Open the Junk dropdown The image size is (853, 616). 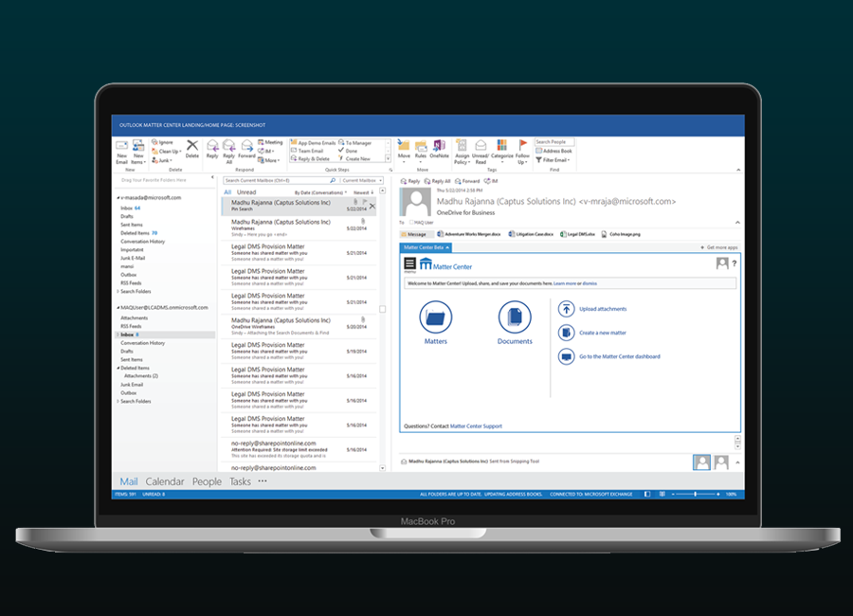point(162,160)
